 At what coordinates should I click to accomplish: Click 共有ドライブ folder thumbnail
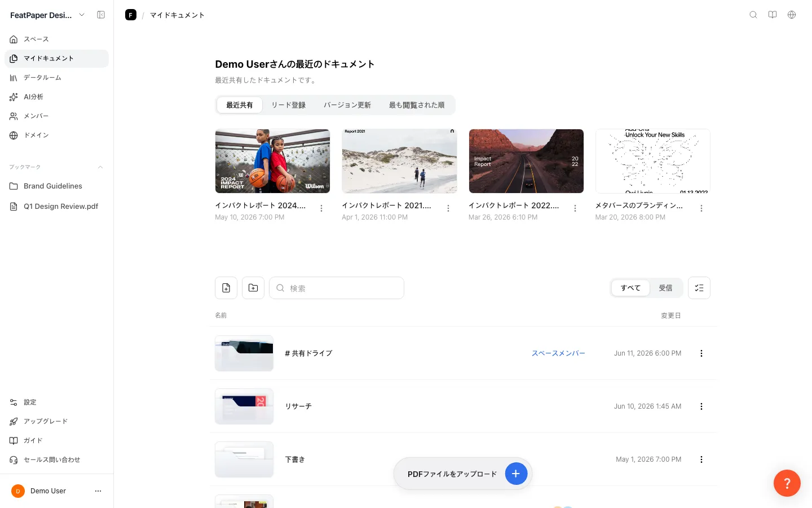[x=244, y=353]
